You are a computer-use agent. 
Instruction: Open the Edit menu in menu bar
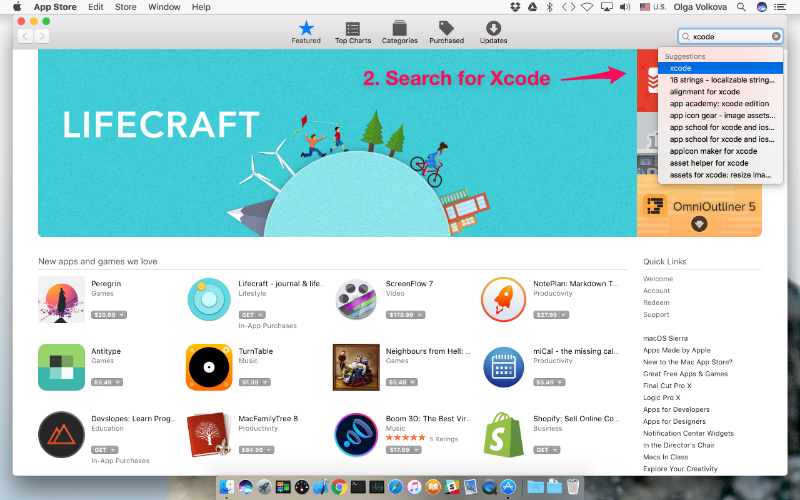(95, 7)
